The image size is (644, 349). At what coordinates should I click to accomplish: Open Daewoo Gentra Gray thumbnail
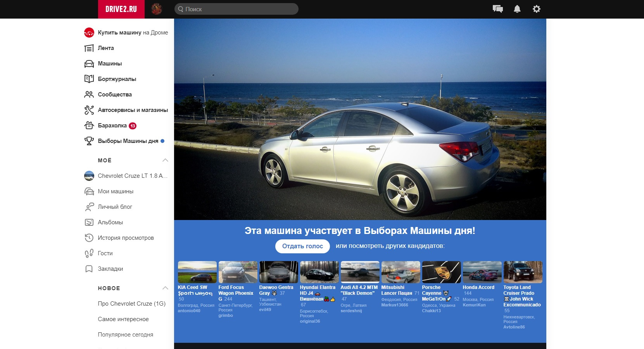coord(278,272)
